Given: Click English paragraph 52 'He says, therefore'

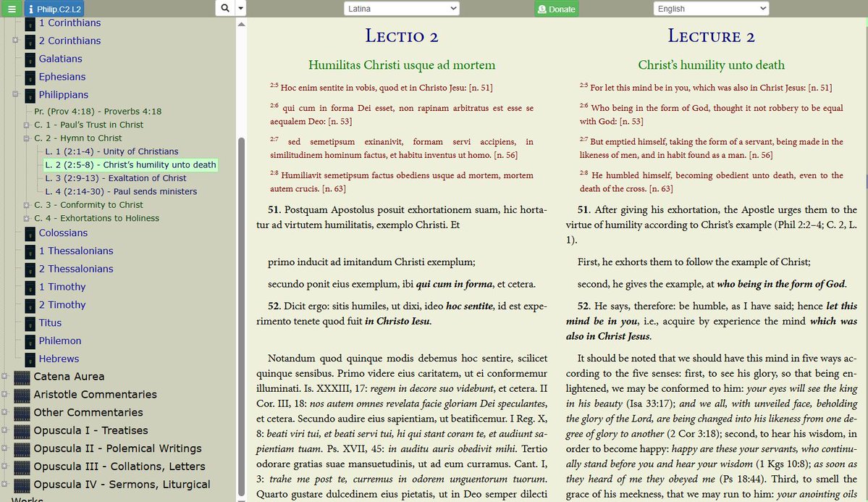Looking at the screenshot, I should (712, 321).
